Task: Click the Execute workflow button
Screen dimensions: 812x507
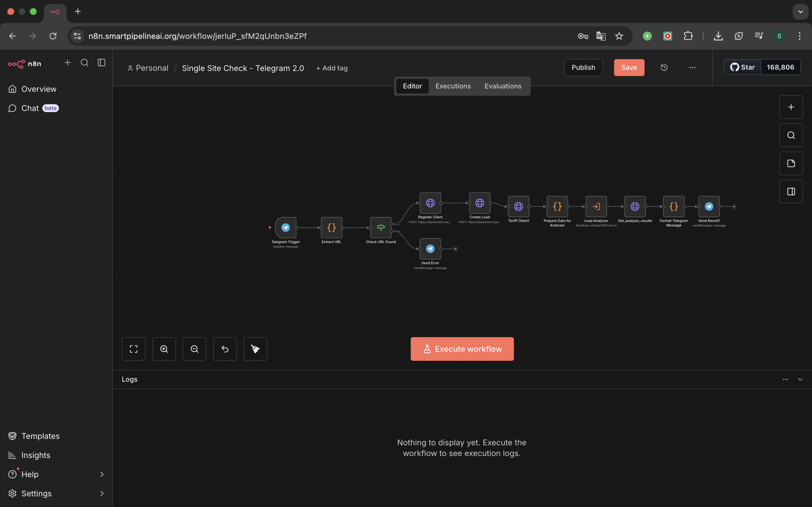Action: (462, 349)
